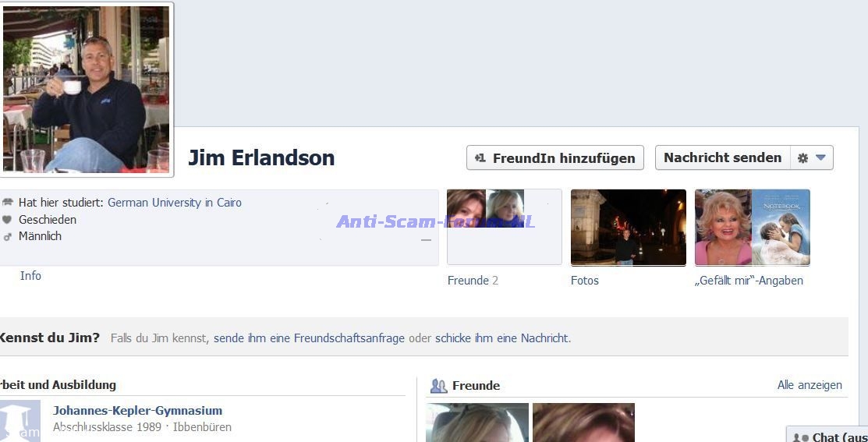Open the Gefällt mir-Angaben thumbnail tile

point(752,227)
